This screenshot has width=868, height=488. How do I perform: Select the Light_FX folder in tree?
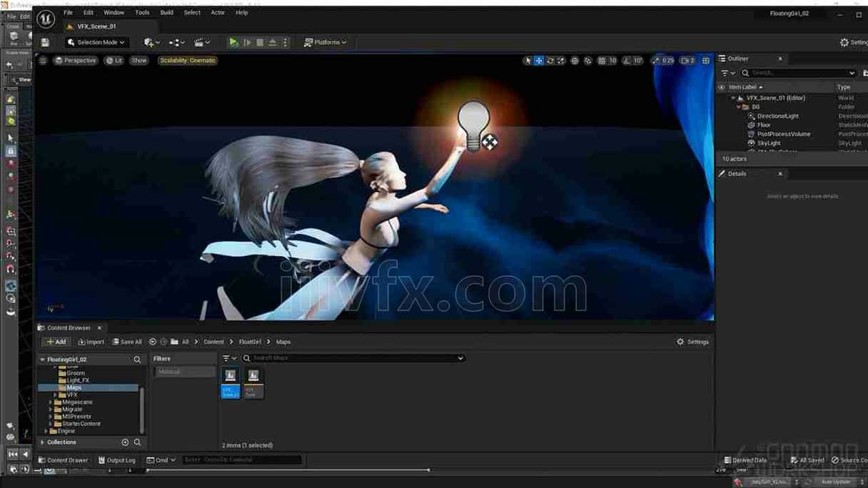[78, 380]
